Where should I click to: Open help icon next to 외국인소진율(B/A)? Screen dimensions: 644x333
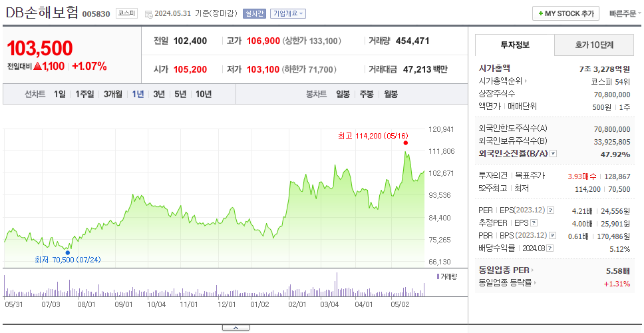pyautogui.click(x=554, y=154)
